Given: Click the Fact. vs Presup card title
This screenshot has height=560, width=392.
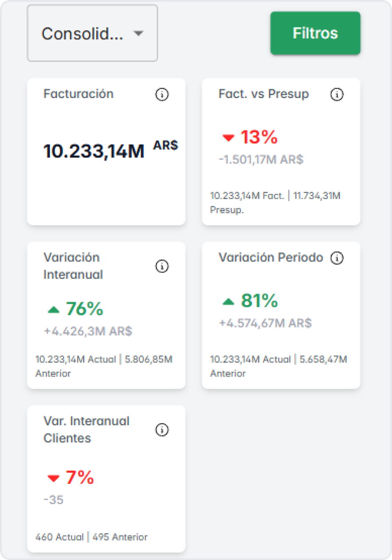Looking at the screenshot, I should point(263,94).
